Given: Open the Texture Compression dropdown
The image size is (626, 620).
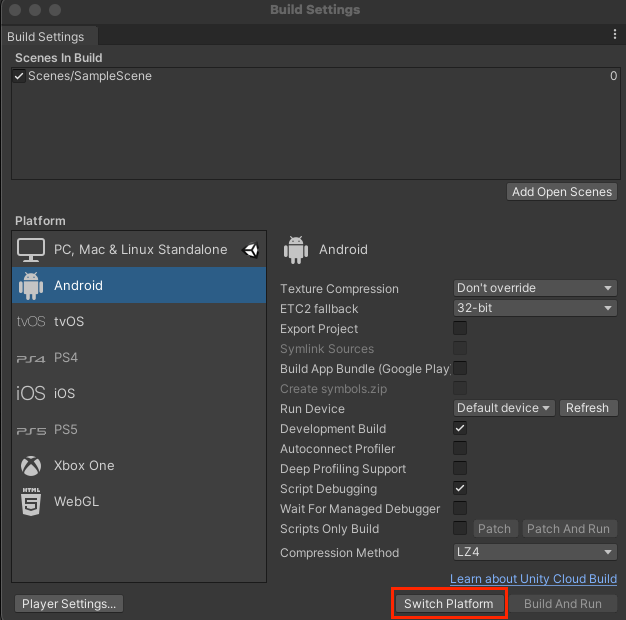Looking at the screenshot, I should pos(535,288).
